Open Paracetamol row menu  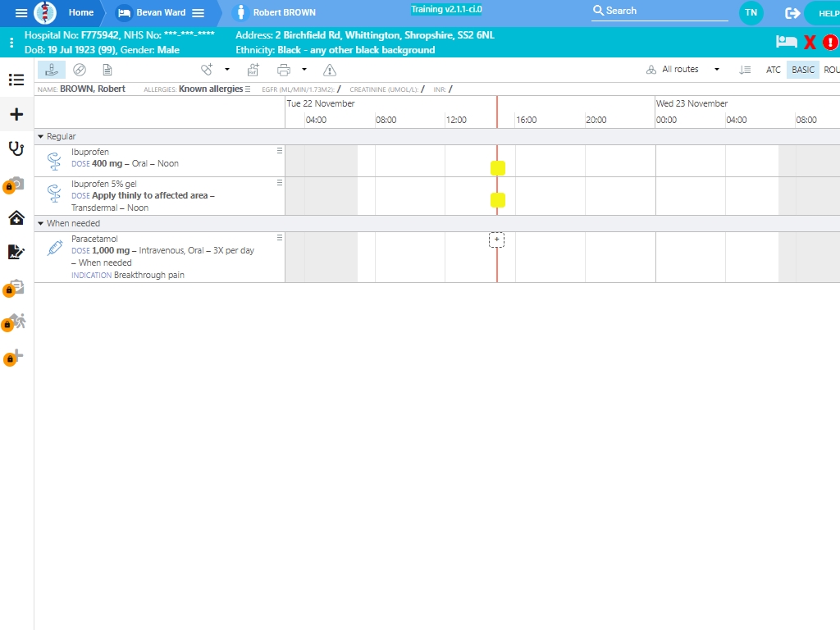coord(280,237)
